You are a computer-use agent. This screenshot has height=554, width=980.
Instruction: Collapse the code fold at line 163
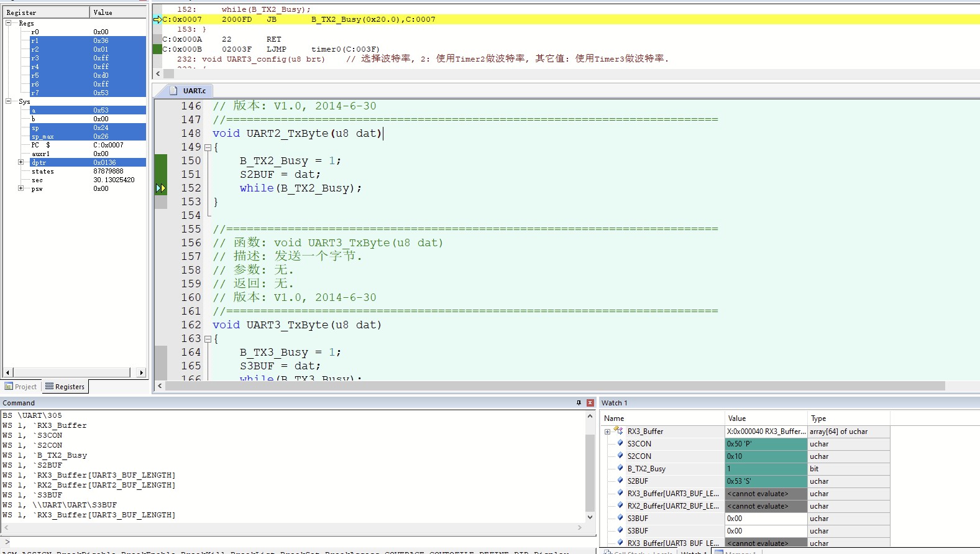[x=208, y=339]
